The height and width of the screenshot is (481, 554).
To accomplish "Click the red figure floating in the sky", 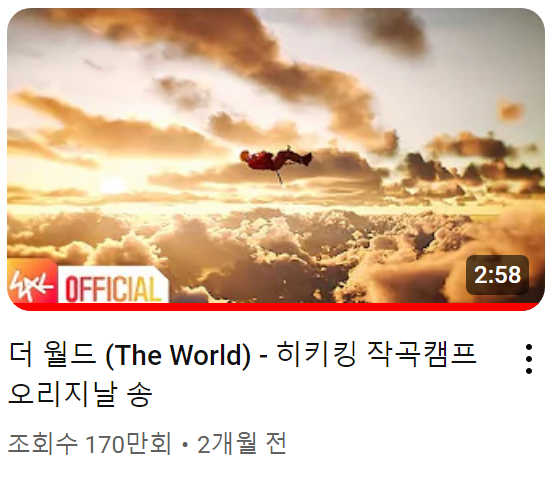I will (x=276, y=161).
